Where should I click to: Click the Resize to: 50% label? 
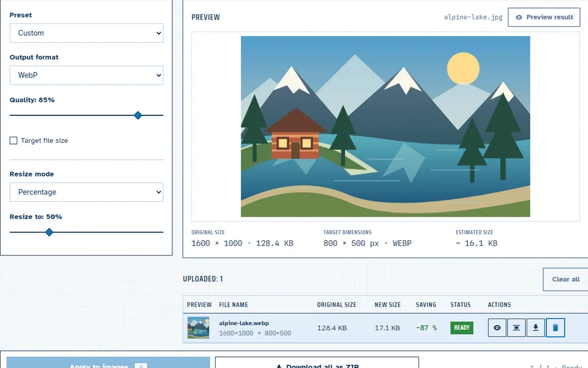[36, 217]
